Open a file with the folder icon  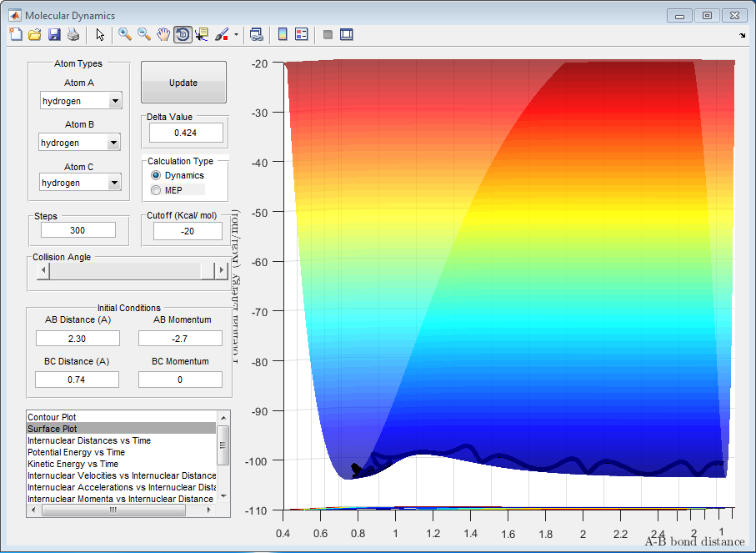(x=35, y=34)
